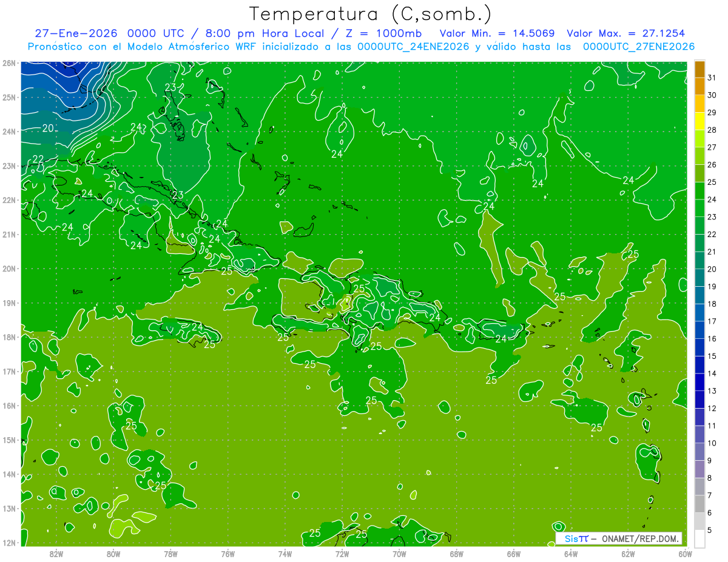The image size is (728, 562).
Task: Click the '26N' latitude axis label
Action: 8,63
